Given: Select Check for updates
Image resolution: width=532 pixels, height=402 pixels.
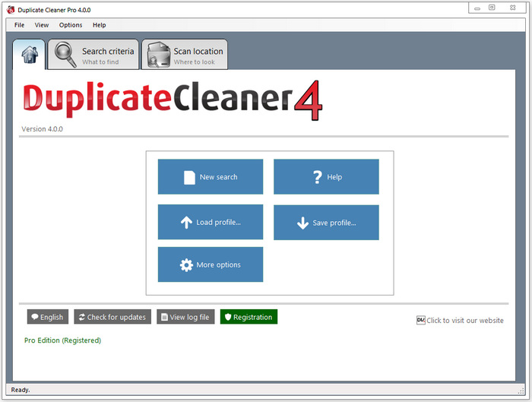Looking at the screenshot, I should point(112,317).
